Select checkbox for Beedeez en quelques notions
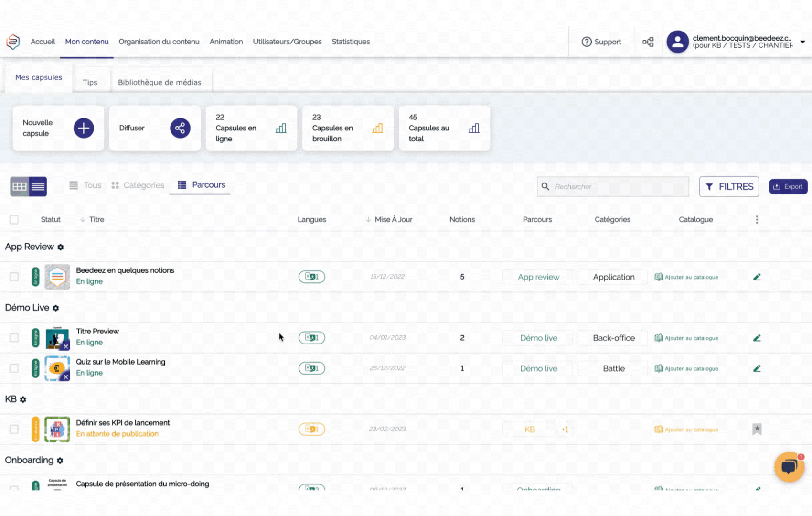The width and height of the screenshot is (812, 516). (14, 277)
